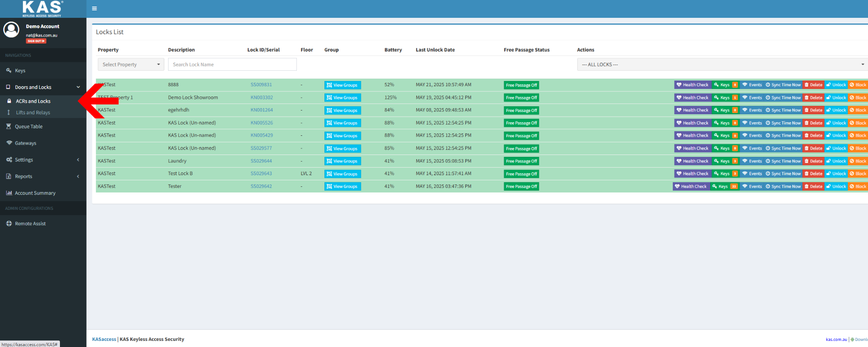Image resolution: width=868 pixels, height=347 pixels.
Task: Click the KASaccess footer link
Action: 104,339
